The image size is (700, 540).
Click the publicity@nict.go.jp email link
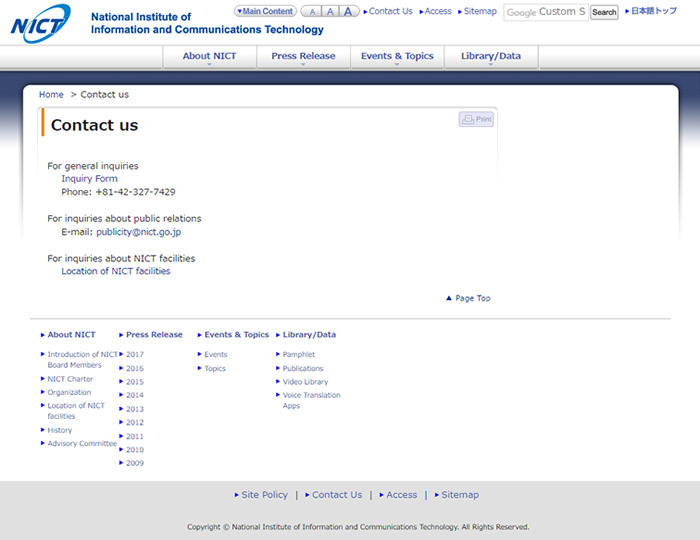[x=138, y=232]
